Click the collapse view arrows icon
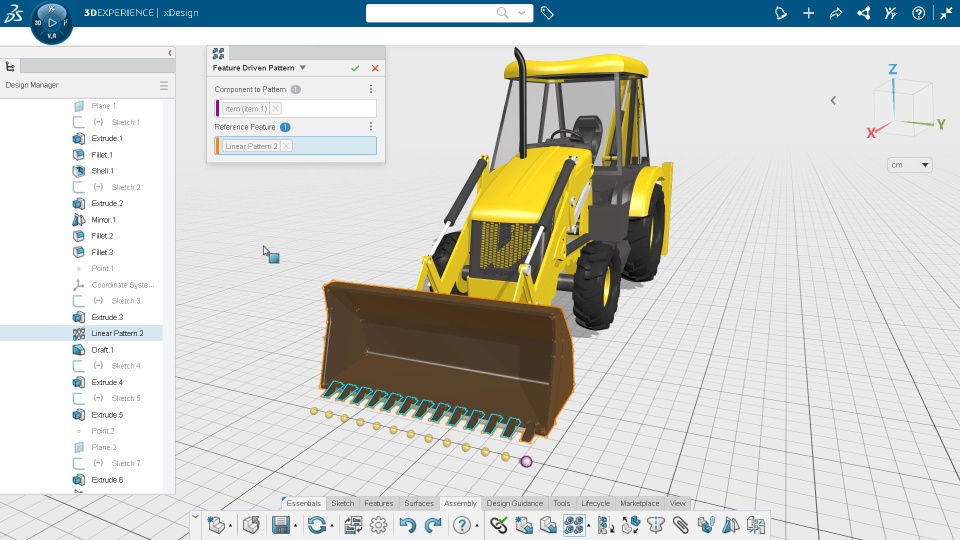This screenshot has width=960, height=540. pyautogui.click(x=946, y=13)
